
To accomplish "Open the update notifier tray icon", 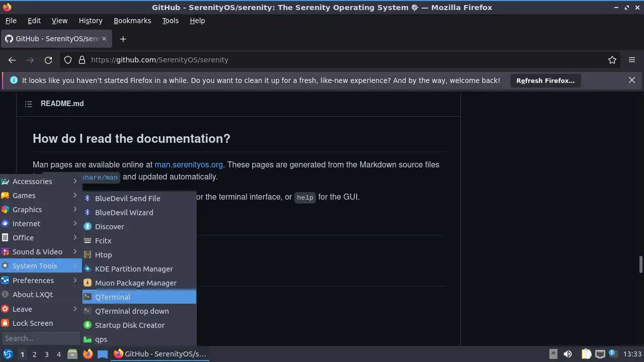I will tap(612, 354).
